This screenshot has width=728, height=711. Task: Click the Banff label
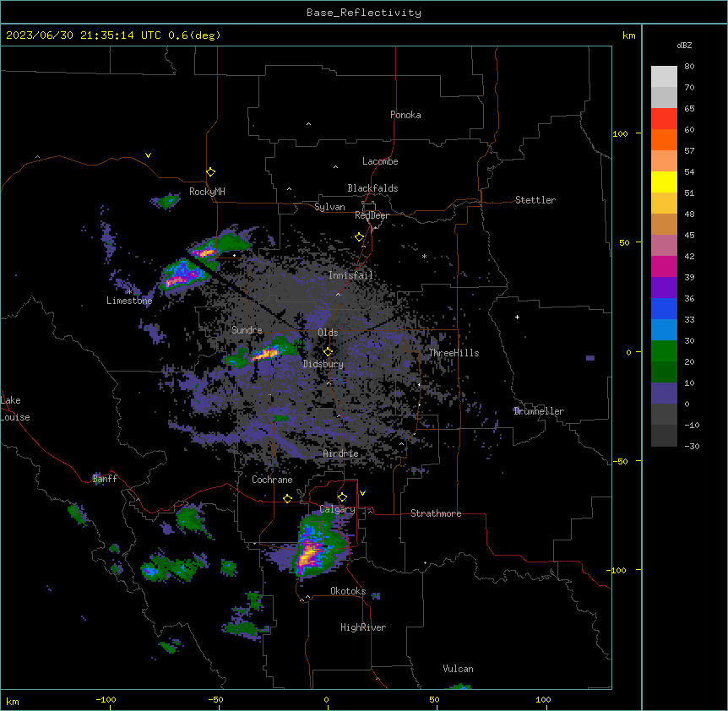105,479
